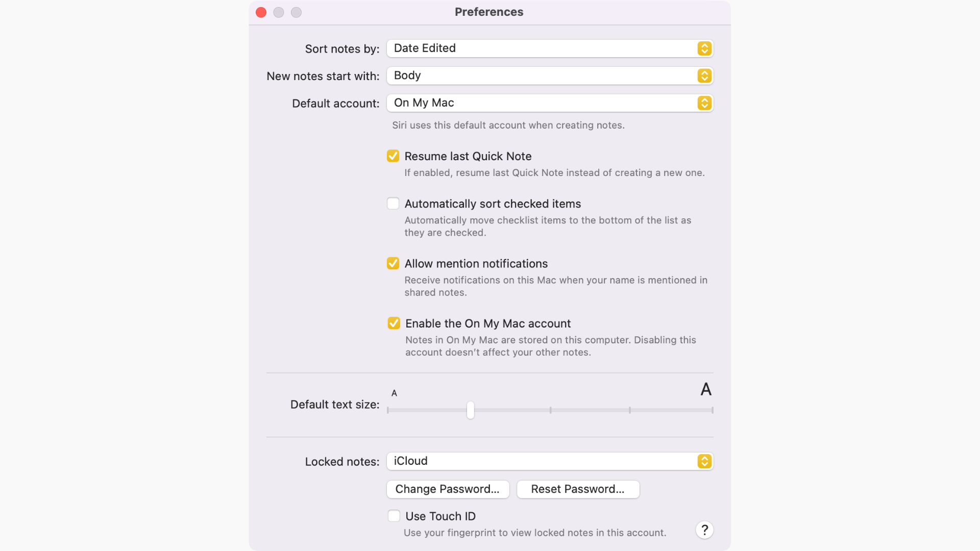Enable the Use Touch ID checkbox
The width and height of the screenshot is (980, 551).
(394, 516)
